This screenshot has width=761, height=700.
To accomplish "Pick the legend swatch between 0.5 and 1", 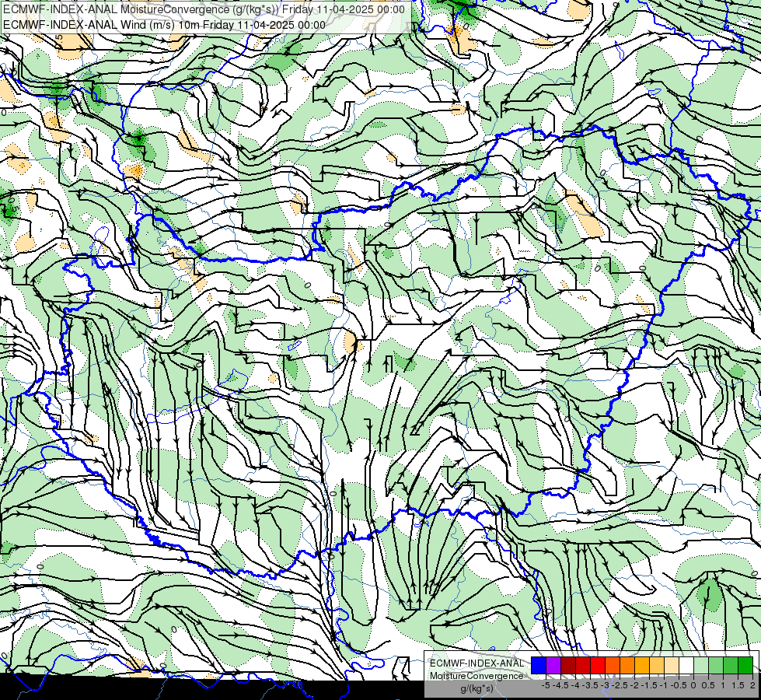I will click(x=716, y=666).
